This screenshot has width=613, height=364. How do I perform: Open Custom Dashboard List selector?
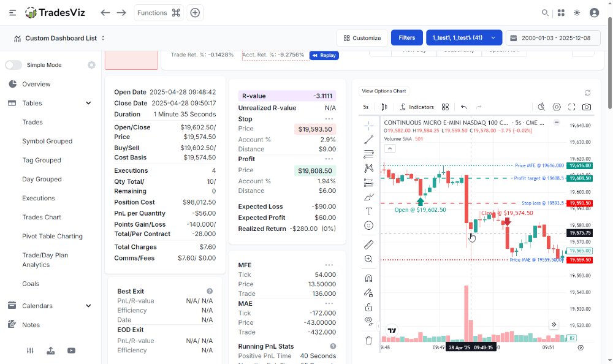[59, 39]
